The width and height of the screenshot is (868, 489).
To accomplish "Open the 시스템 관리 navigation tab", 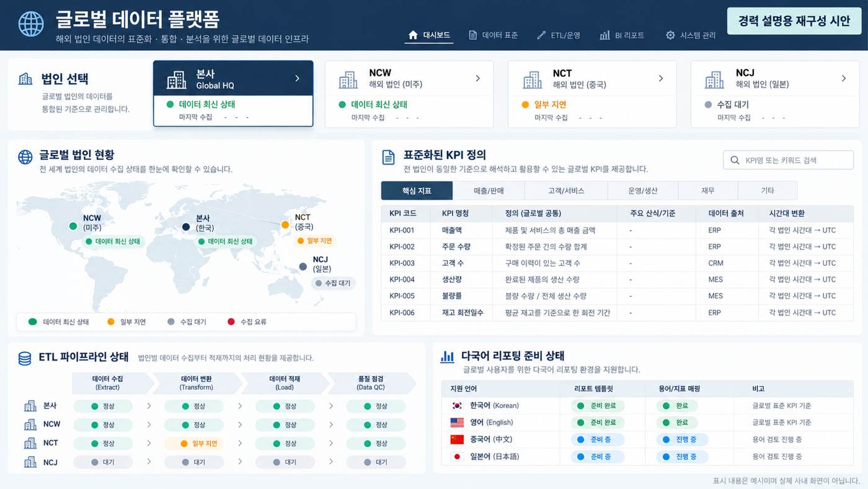I will coord(690,35).
